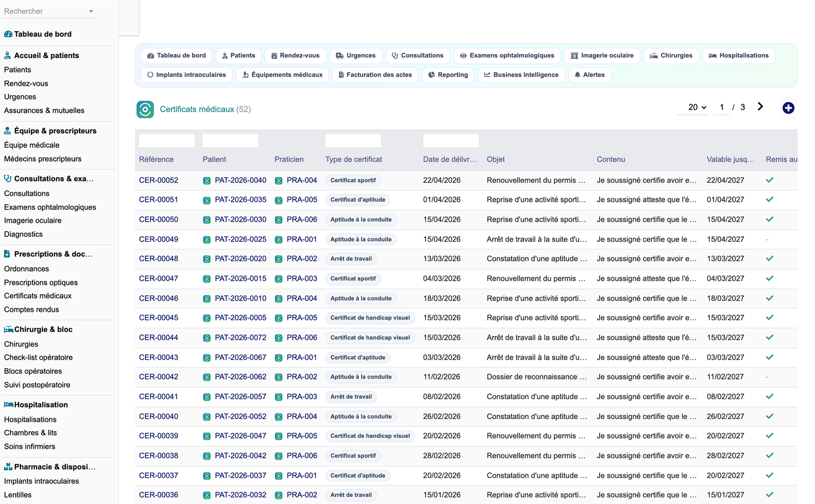Click patient icon beside PAT-2026-0035

pyautogui.click(x=207, y=200)
